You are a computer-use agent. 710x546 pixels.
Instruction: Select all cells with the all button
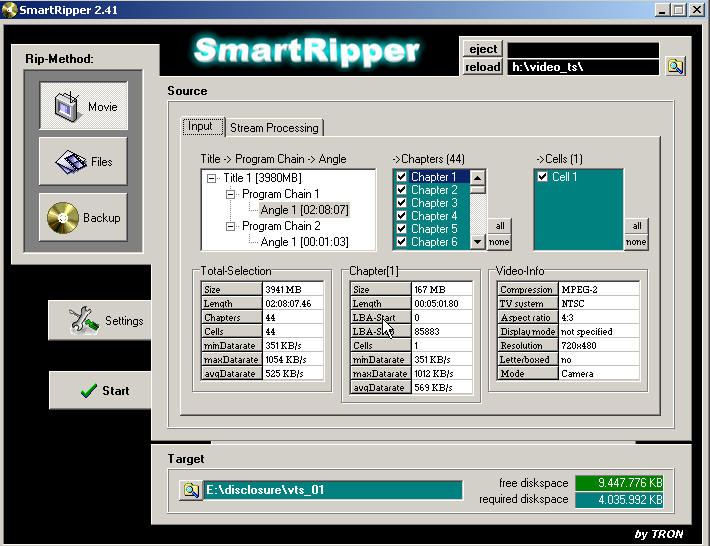pyautogui.click(x=637, y=225)
